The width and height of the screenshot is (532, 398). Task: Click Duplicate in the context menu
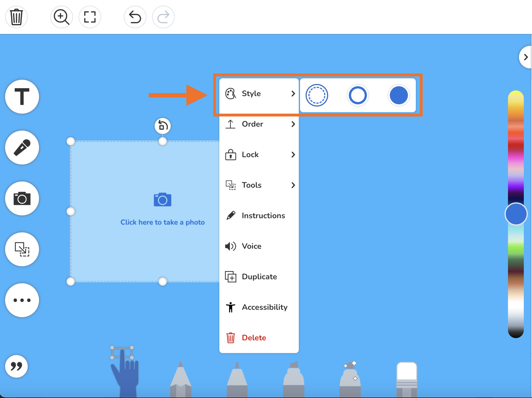click(x=259, y=277)
